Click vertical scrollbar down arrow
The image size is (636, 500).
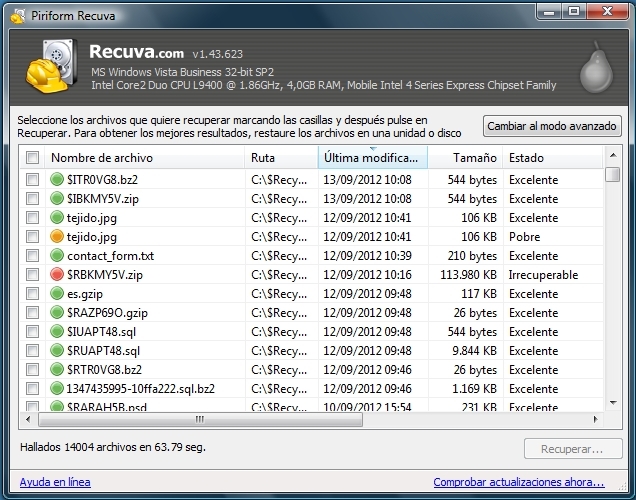coord(613,403)
